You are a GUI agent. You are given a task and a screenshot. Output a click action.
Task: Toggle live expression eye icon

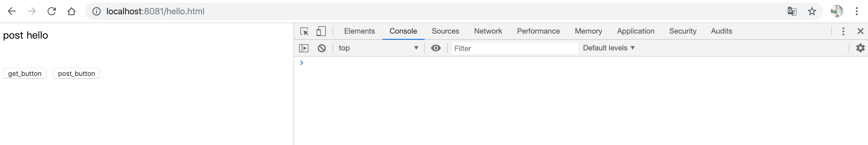pyautogui.click(x=436, y=48)
